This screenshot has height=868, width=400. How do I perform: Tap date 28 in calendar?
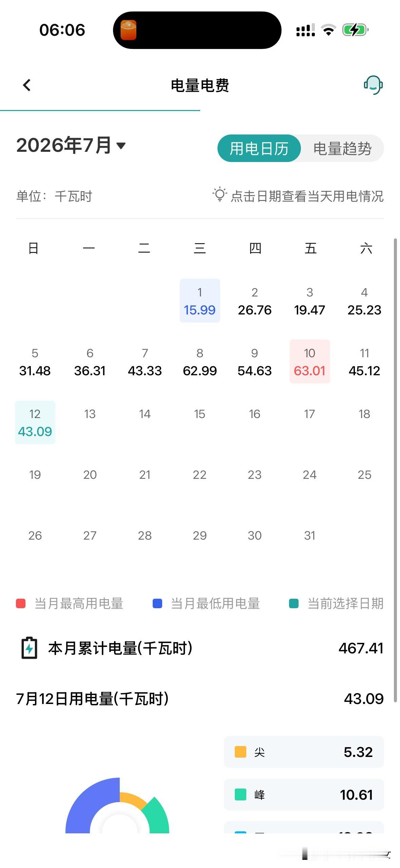pos(145,536)
